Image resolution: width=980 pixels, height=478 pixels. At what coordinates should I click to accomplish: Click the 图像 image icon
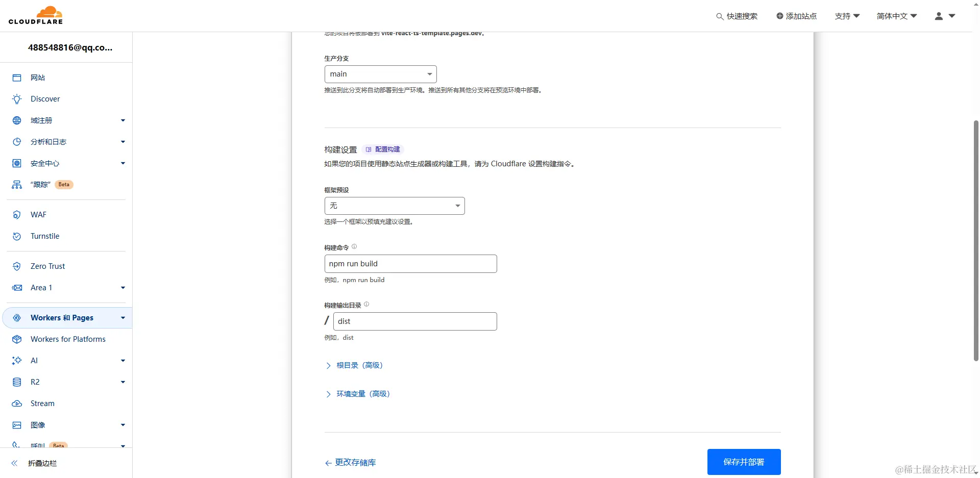(x=17, y=425)
